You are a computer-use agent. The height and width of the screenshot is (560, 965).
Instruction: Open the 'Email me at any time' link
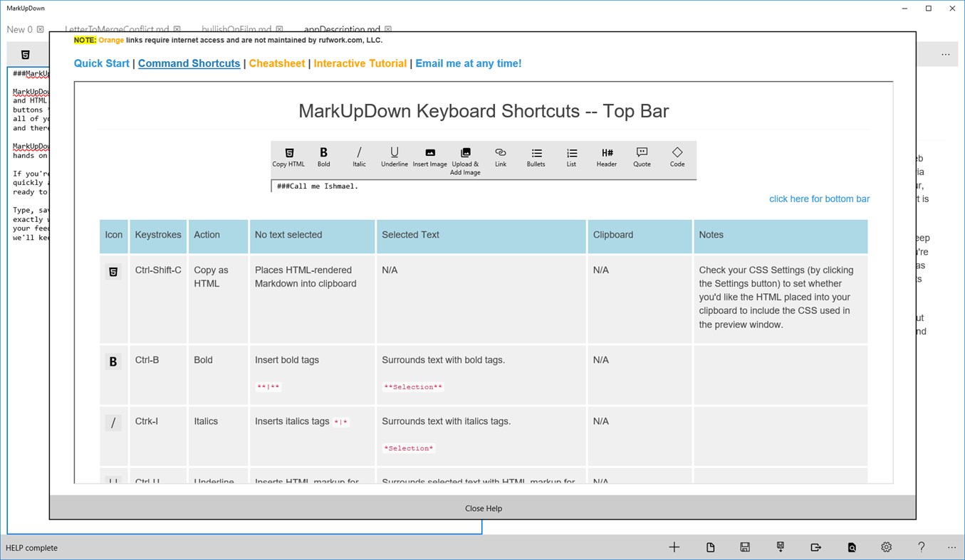pos(468,63)
